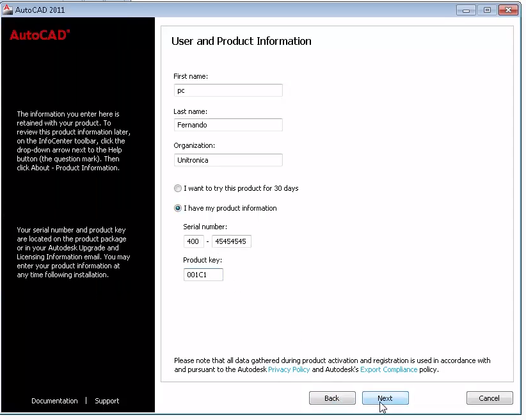Click the serial number field containing 45454545

click(232, 241)
